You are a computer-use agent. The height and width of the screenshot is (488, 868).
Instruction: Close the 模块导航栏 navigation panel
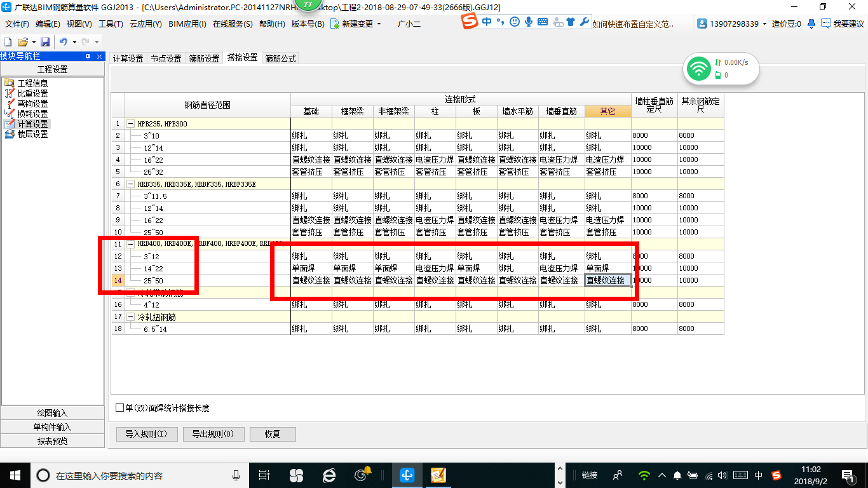pos(100,57)
